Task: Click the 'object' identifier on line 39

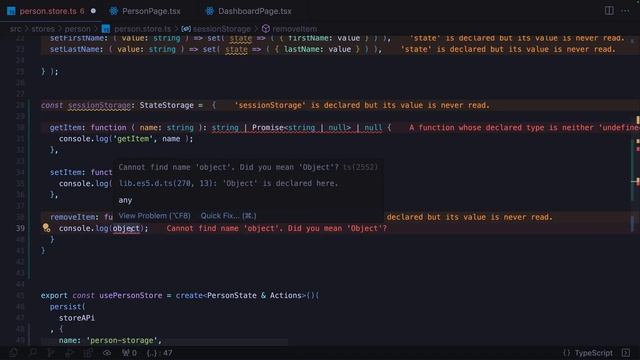Action: (126, 229)
